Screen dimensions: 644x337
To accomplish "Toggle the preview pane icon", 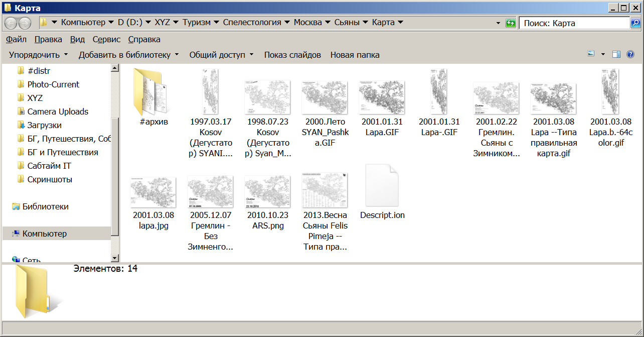I will click(616, 55).
